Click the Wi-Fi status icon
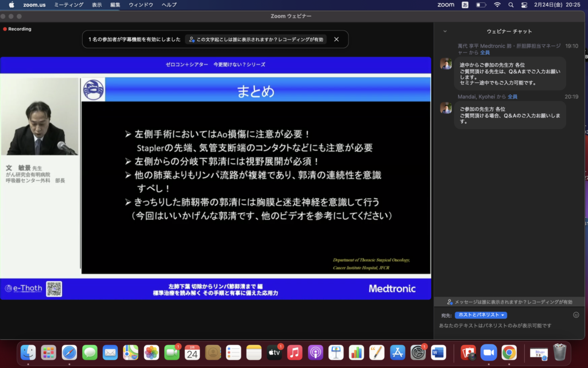Screen dimensions: 588x368 coord(497,5)
